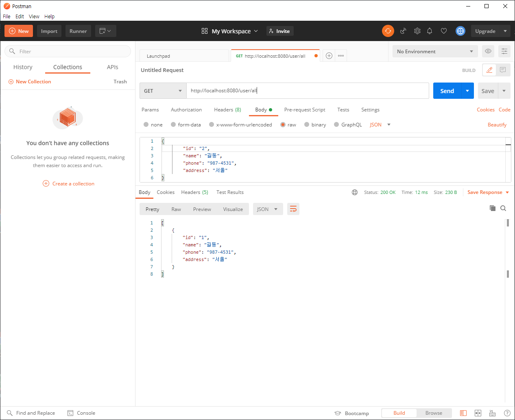515x420 pixels.
Task: Open the Headers (8) request tab
Action: click(227, 110)
